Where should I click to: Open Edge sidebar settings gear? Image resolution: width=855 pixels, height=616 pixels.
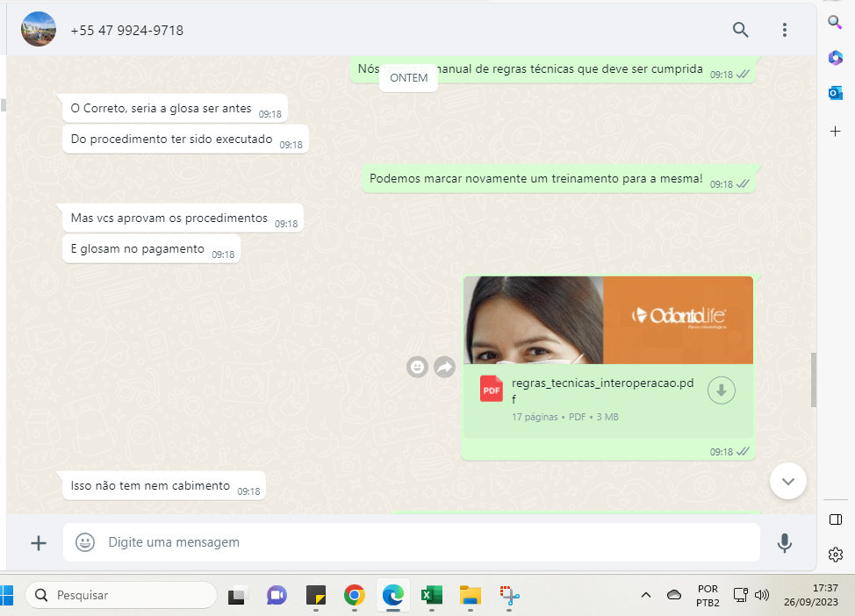tap(835, 555)
